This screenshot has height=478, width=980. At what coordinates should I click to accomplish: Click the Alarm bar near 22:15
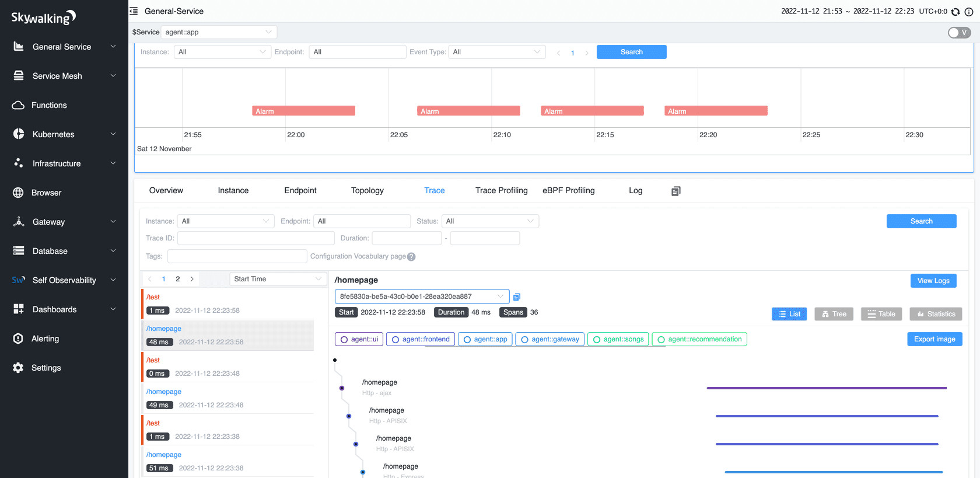592,111
